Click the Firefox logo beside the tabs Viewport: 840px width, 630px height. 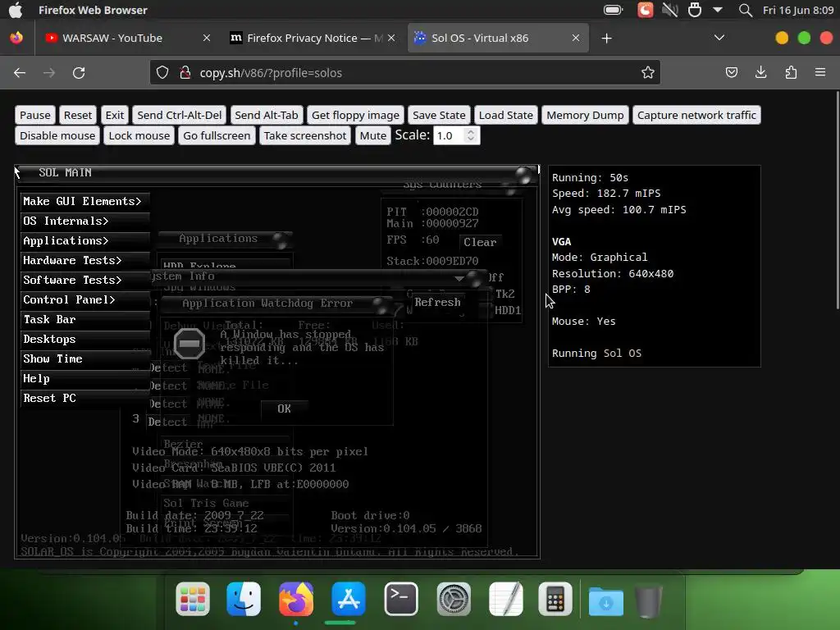coord(16,38)
